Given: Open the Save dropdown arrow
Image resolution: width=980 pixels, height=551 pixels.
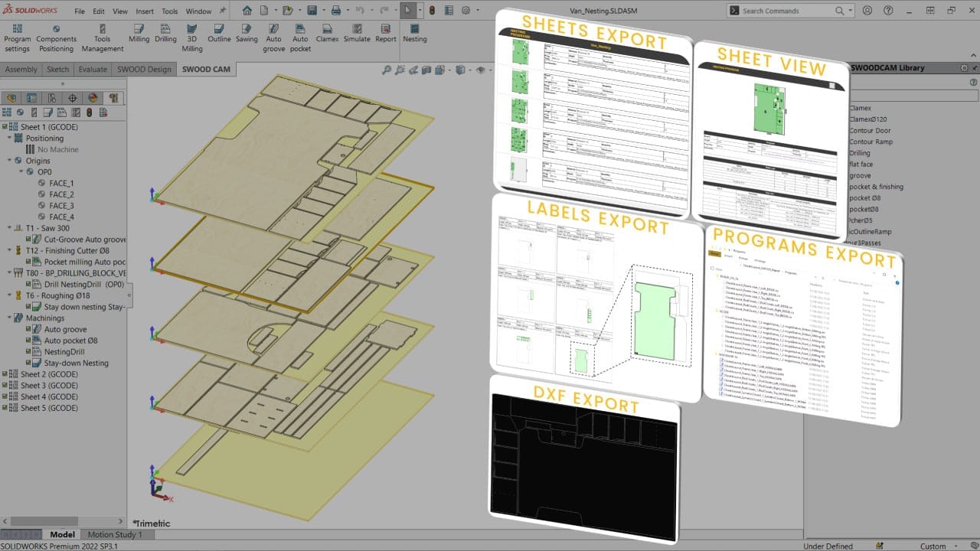Looking at the screenshot, I should point(322,11).
